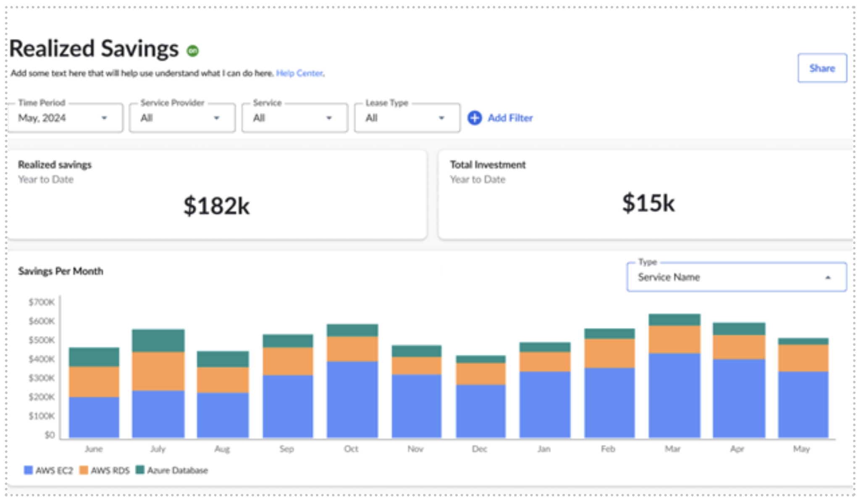Click the Realized savings $182k card
This screenshot has width=866, height=504.
217,195
